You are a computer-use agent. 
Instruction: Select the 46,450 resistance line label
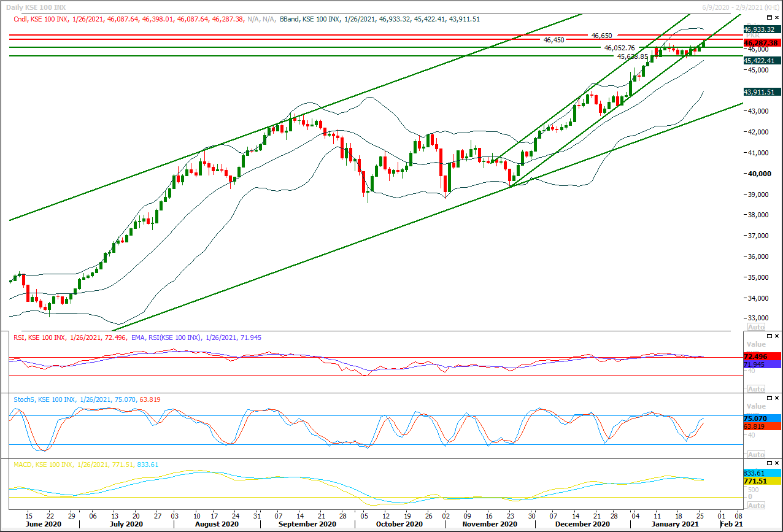point(553,40)
